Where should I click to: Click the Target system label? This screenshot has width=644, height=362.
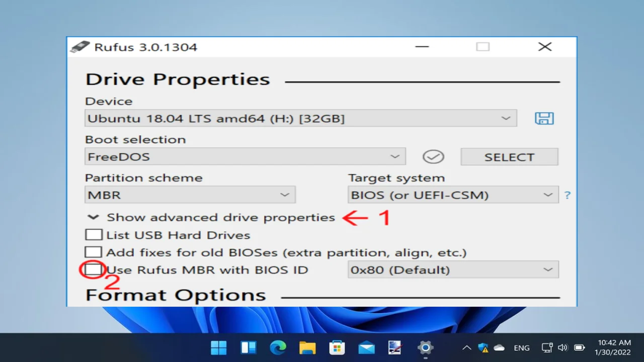(396, 178)
